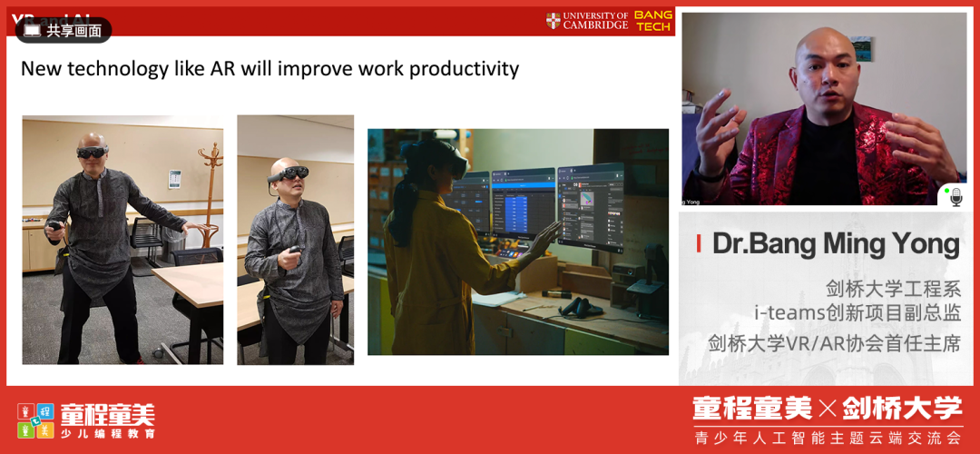
Task: Click the monitor icon in 共享画面 badge
Action: [x=33, y=30]
